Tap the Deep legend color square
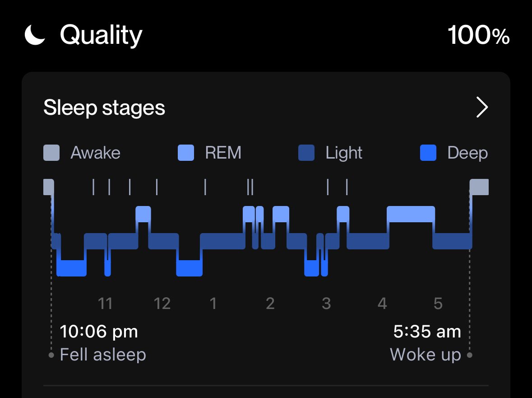The image size is (532, 398). 428,153
